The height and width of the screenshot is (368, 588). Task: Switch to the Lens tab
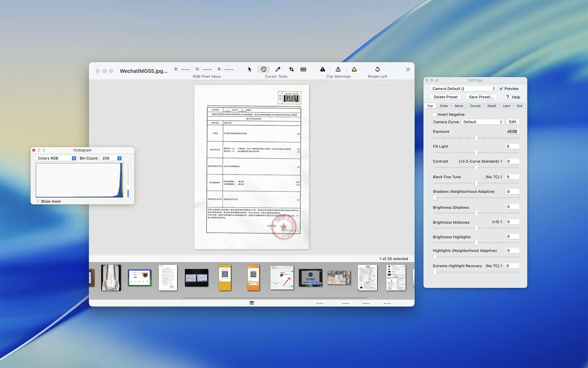(x=506, y=106)
